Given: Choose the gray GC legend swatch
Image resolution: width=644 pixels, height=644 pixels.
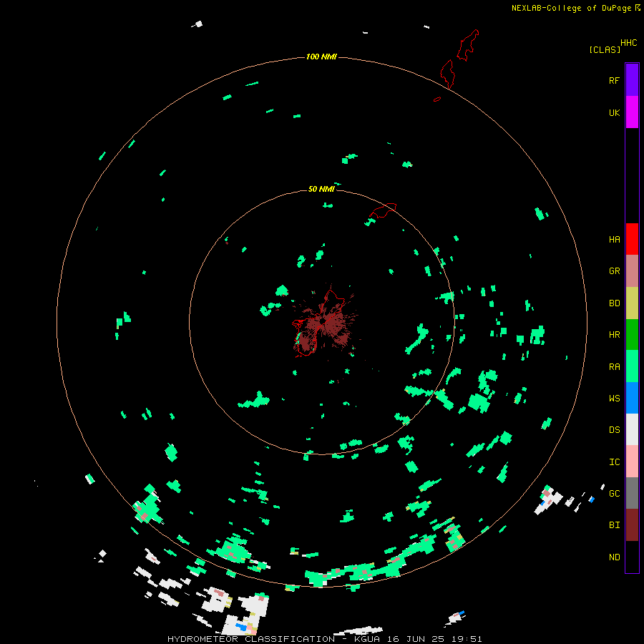Looking at the screenshot, I should (632, 493).
